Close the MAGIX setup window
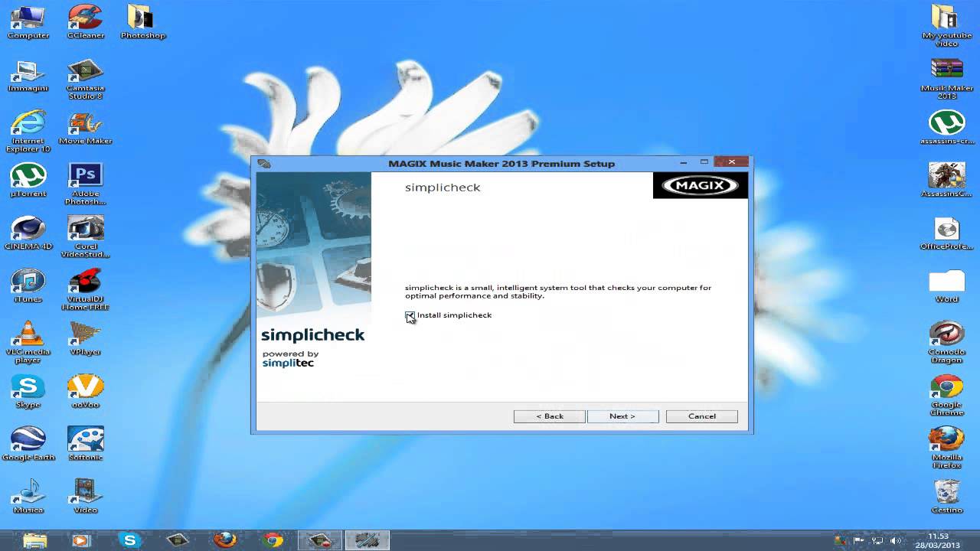Viewport: 980px width, 551px height. tap(731, 162)
